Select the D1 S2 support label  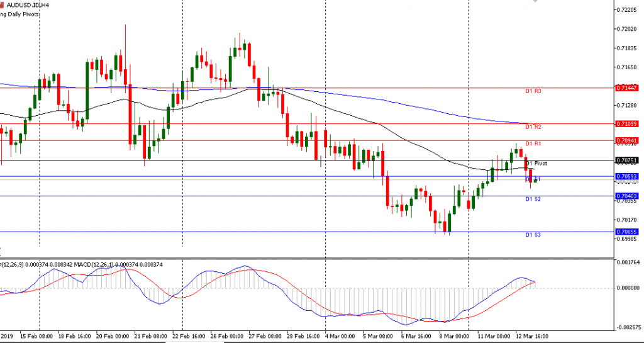click(x=533, y=199)
